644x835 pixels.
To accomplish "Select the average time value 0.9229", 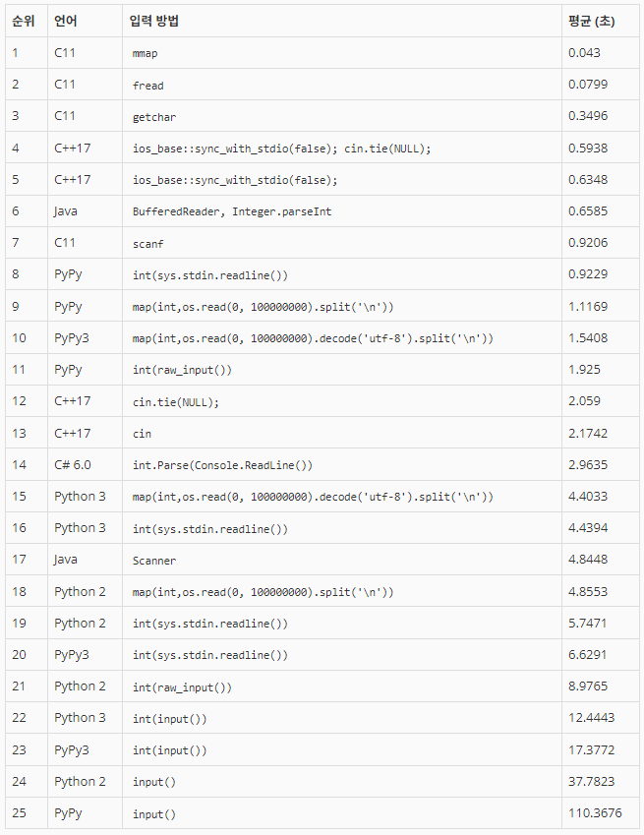I will [588, 274].
